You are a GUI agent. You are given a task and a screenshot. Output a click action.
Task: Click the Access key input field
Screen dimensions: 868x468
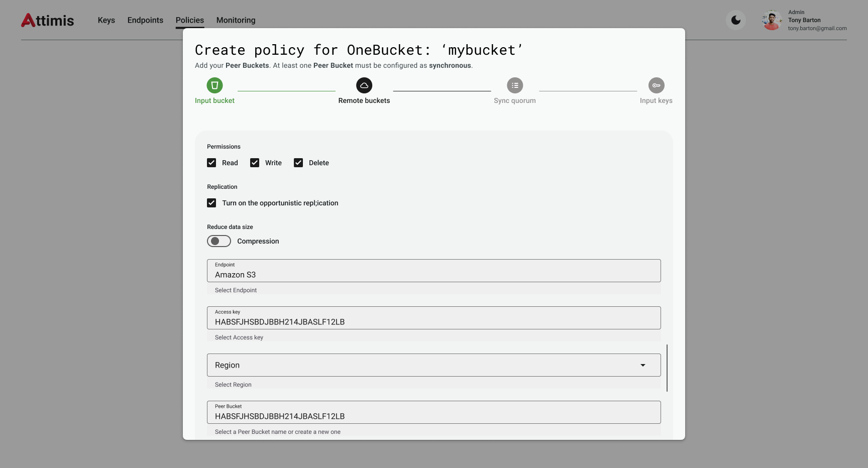coord(433,318)
